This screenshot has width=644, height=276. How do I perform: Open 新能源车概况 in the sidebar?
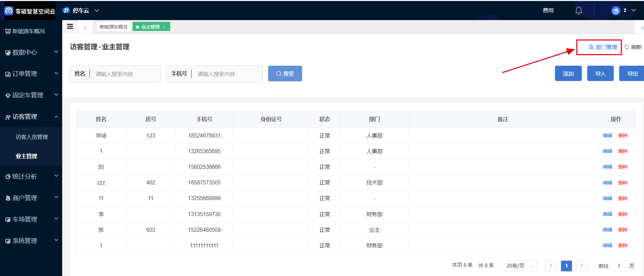pos(29,31)
